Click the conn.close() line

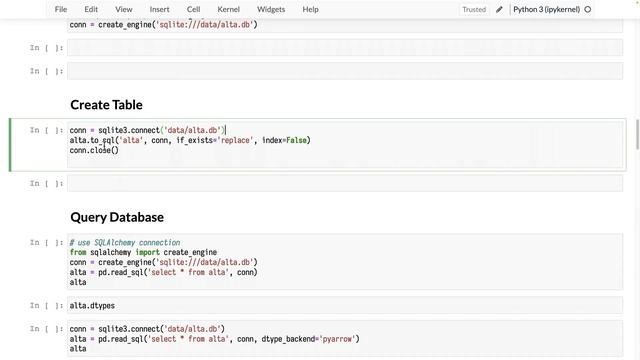tap(94, 150)
